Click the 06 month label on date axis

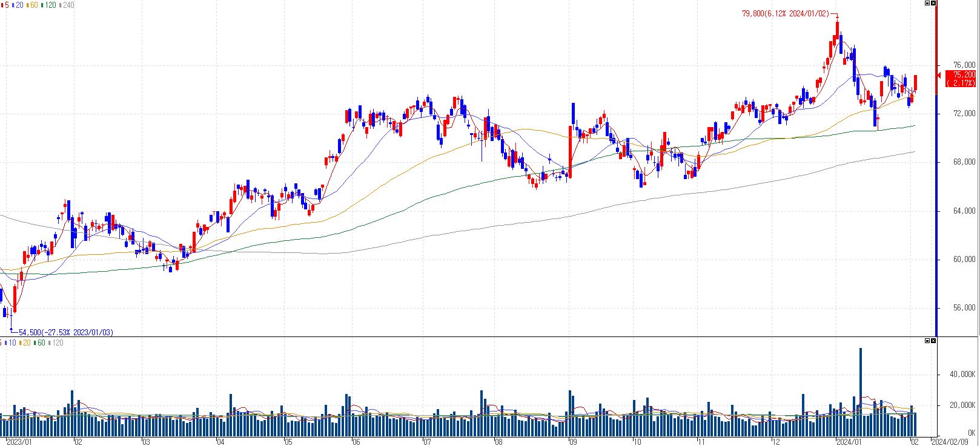click(355, 442)
